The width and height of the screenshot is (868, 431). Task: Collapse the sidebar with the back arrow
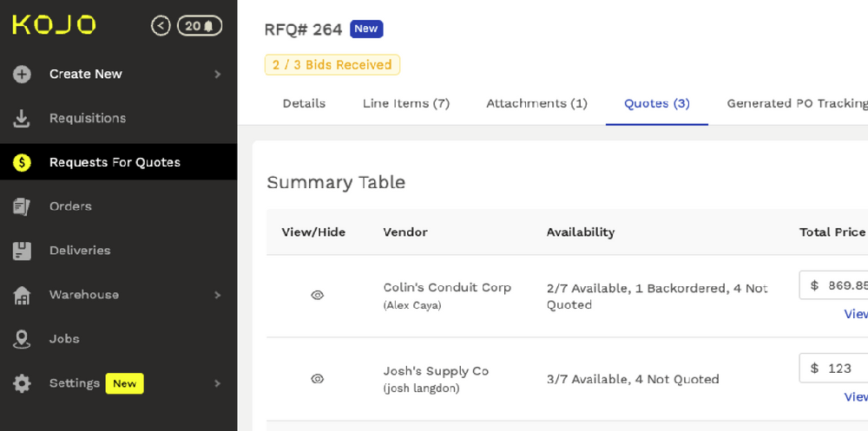(x=161, y=25)
